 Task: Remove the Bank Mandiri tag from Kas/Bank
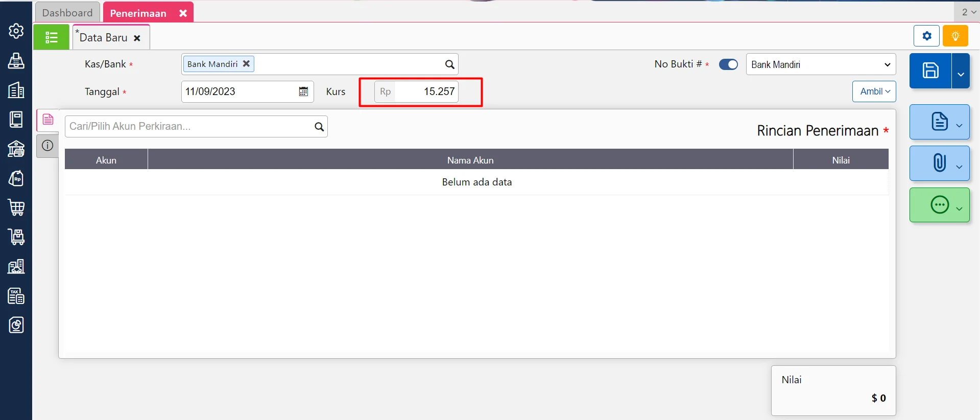246,64
